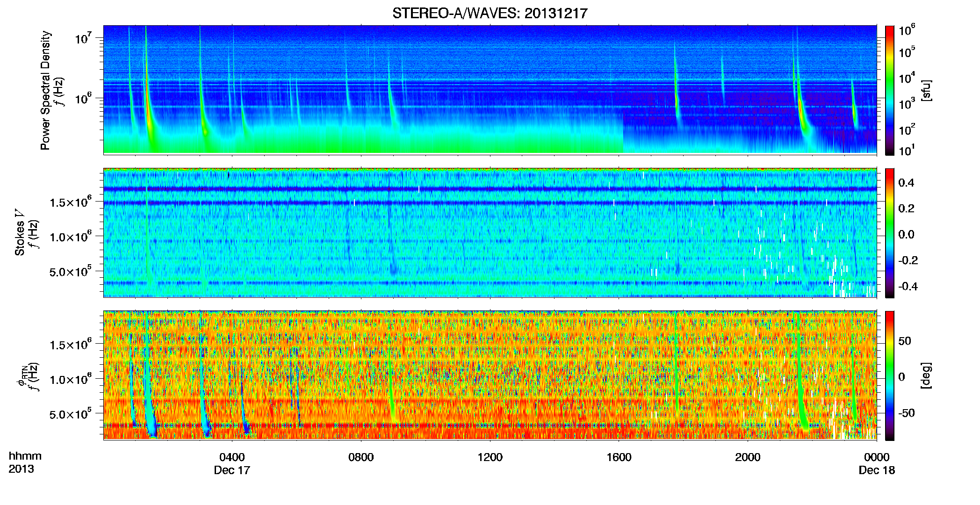Image resolution: width=980 pixels, height=505 pixels.
Task: Click the 5.0×10^5 tick in Stokes V panel
Action: 71,271
